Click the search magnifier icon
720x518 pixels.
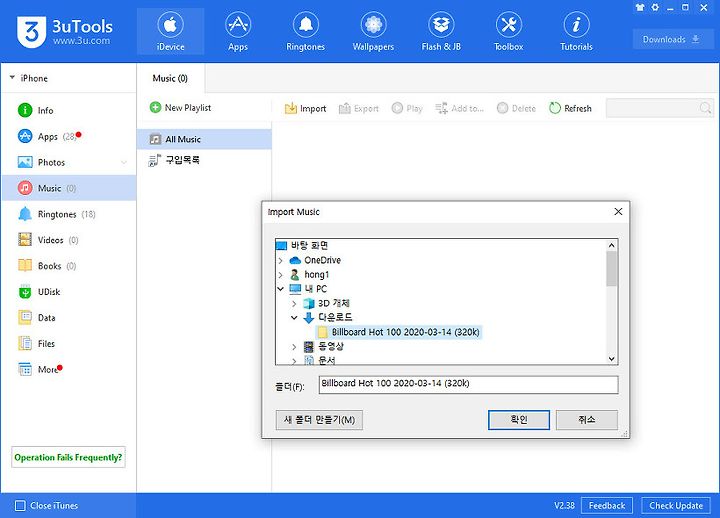706,108
